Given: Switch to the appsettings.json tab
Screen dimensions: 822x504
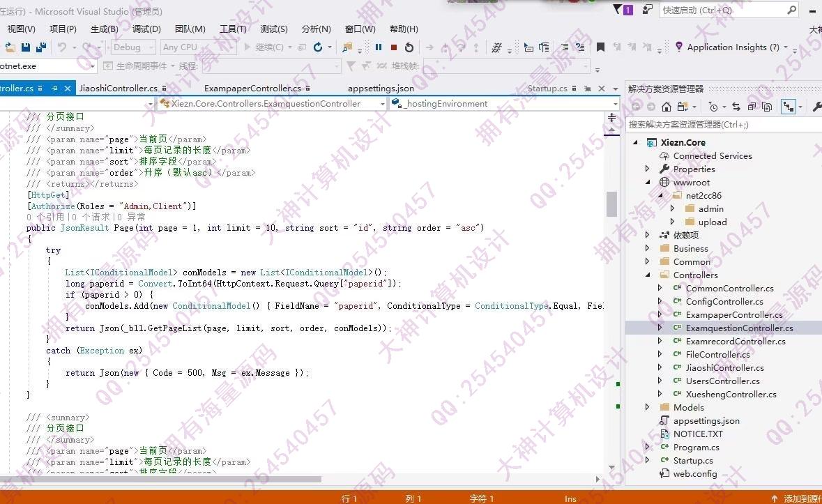Looking at the screenshot, I should click(x=381, y=89).
